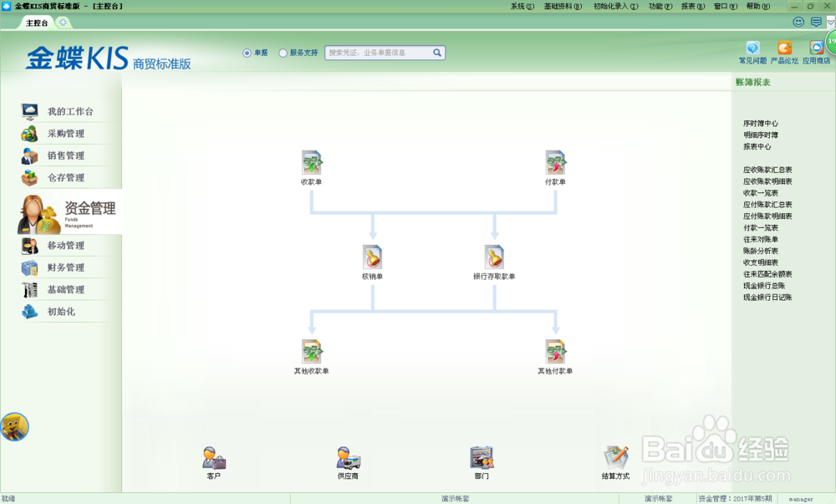This screenshot has width=836, height=504.
Task: Open the 客户 customer icon
Action: tap(214, 458)
